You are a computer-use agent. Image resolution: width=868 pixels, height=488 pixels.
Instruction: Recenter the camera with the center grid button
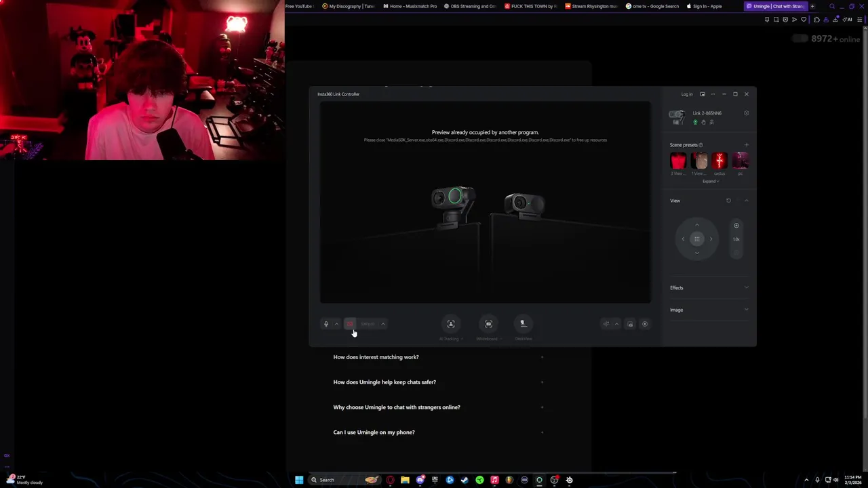(x=697, y=239)
